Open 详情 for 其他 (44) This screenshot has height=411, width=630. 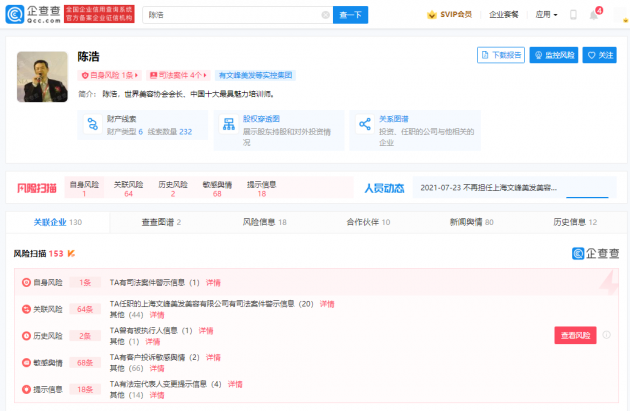(x=157, y=315)
